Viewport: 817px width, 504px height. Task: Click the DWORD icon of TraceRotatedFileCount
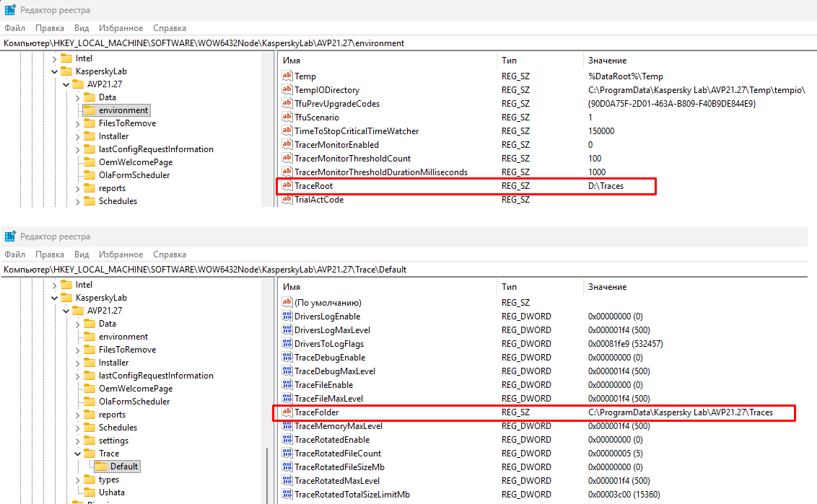[287, 453]
